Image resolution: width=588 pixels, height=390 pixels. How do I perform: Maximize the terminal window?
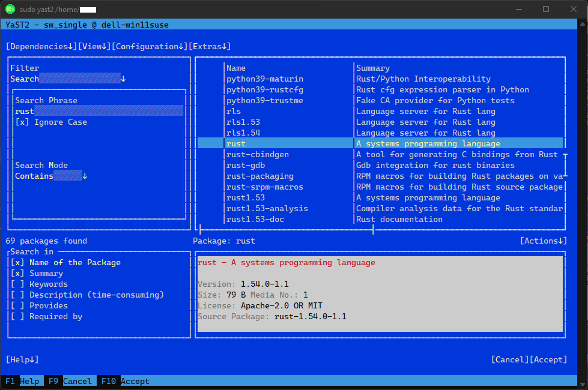pyautogui.click(x=546, y=9)
